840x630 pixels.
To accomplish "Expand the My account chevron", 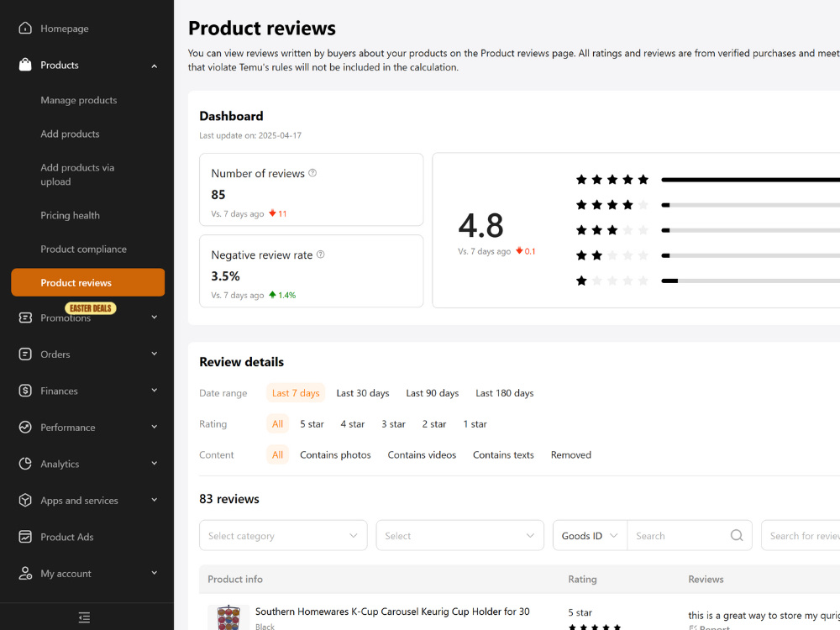I will [155, 573].
